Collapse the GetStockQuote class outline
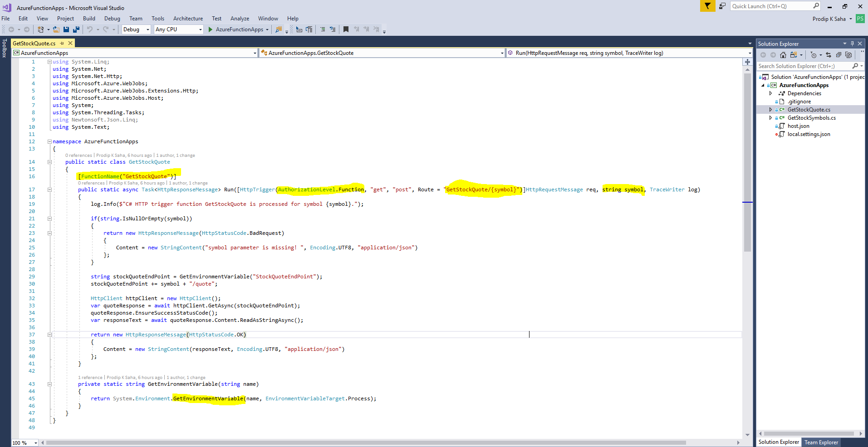868x447 pixels. tap(49, 162)
